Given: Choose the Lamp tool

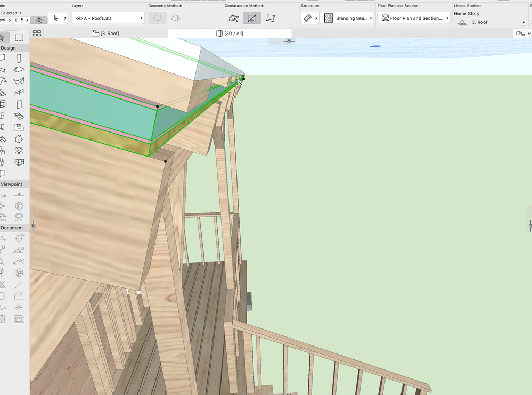Looking at the screenshot, I should [19, 151].
